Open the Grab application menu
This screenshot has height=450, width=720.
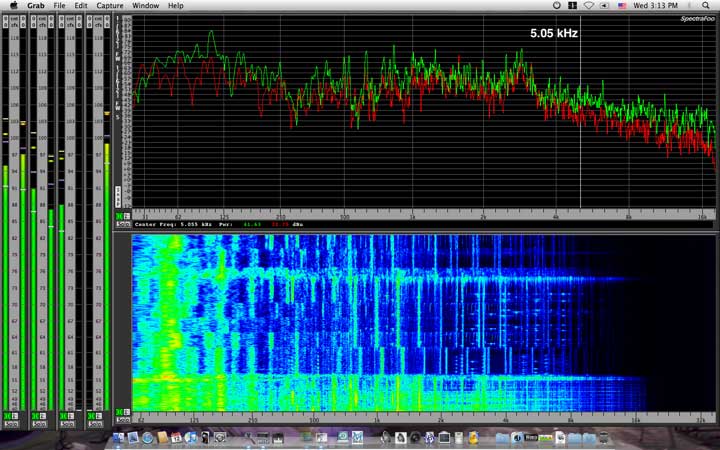click(x=36, y=6)
